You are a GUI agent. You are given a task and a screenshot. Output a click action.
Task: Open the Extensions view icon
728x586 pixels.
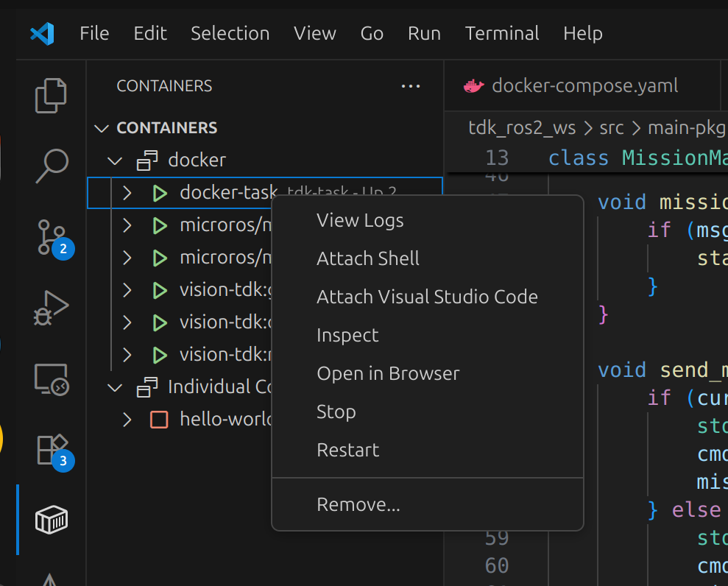(x=52, y=449)
